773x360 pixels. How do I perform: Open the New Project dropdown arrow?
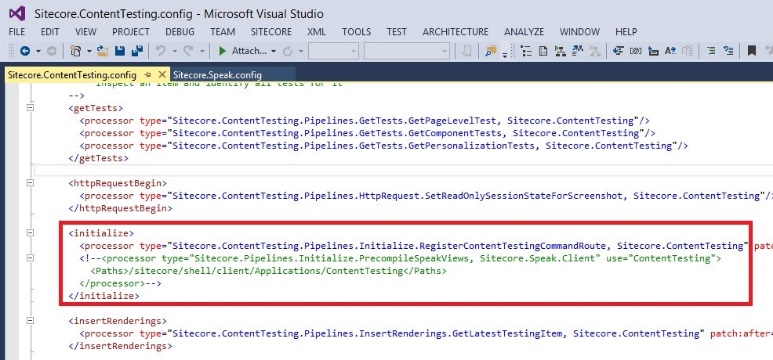click(89, 51)
